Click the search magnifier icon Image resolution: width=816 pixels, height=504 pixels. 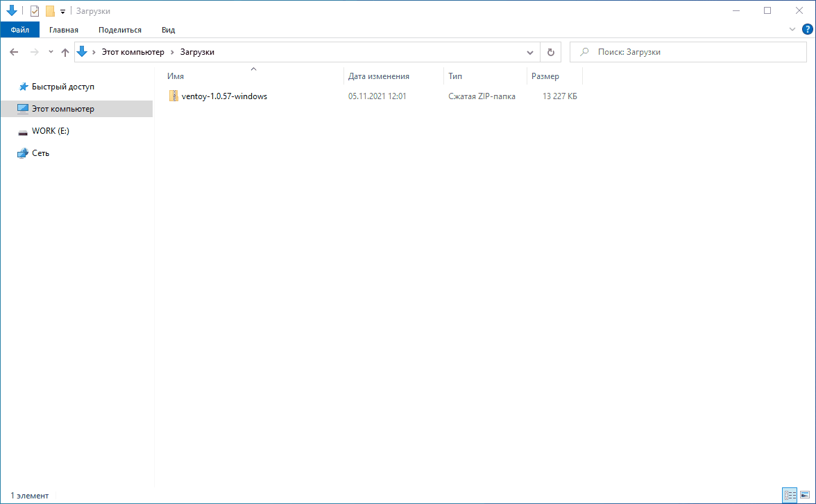pos(584,52)
